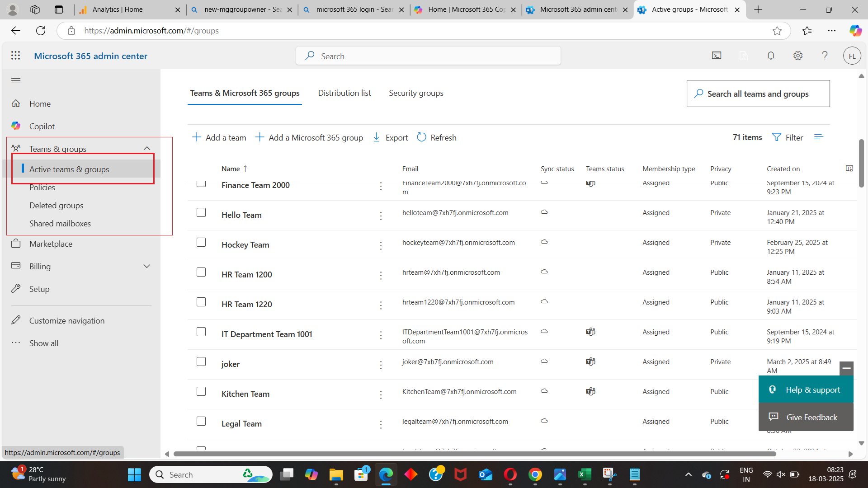Open the FL account avatar
The image size is (868, 488).
[852, 56]
